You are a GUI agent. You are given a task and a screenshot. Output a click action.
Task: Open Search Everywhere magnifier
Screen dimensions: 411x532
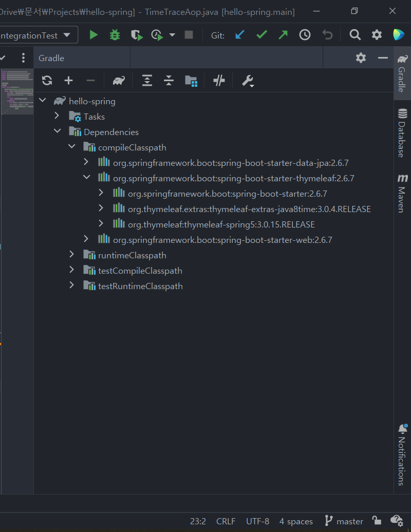(355, 34)
